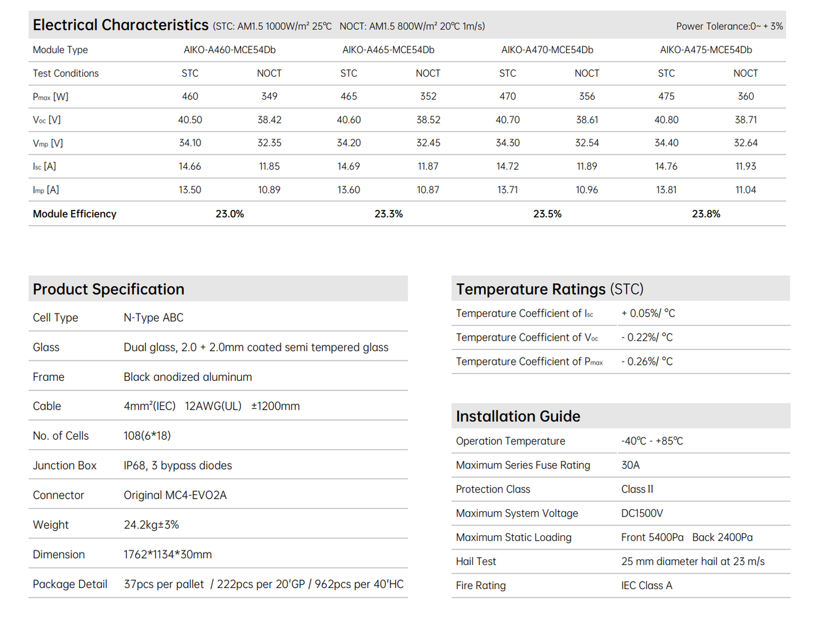
Task: Select the Isc coefficient '+ 0.05%/ °C'
Action: pyautogui.click(x=648, y=313)
